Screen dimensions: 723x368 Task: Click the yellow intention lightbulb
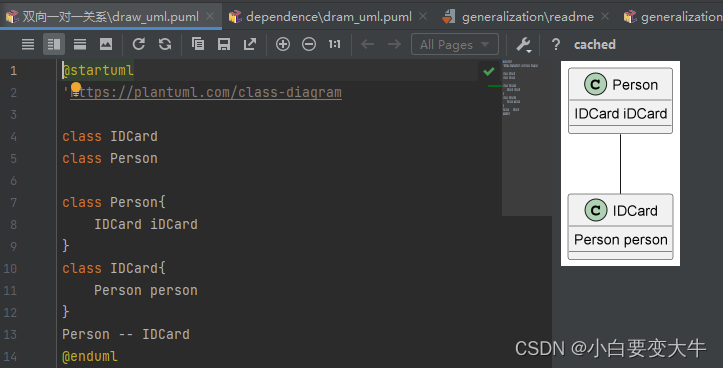click(76, 88)
